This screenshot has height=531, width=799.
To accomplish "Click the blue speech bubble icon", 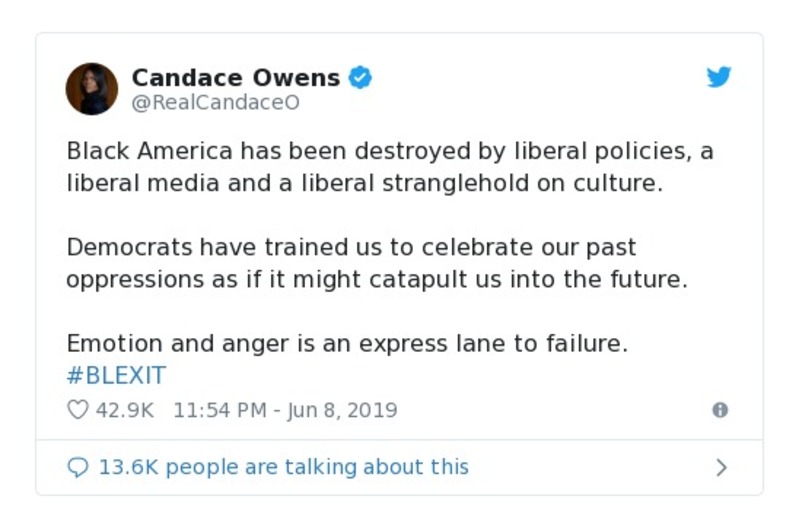I will click(78, 467).
